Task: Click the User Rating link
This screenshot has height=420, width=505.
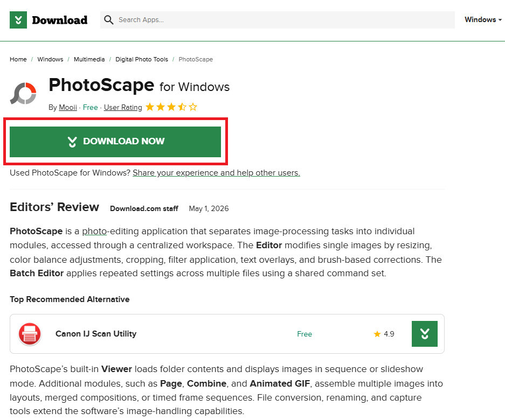Action: point(123,108)
